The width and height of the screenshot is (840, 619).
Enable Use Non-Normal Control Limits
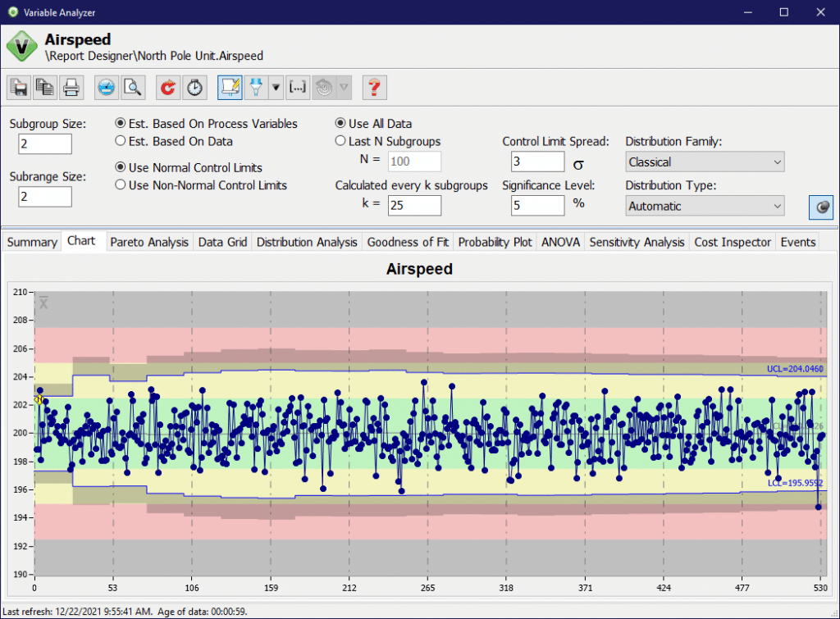[121, 185]
